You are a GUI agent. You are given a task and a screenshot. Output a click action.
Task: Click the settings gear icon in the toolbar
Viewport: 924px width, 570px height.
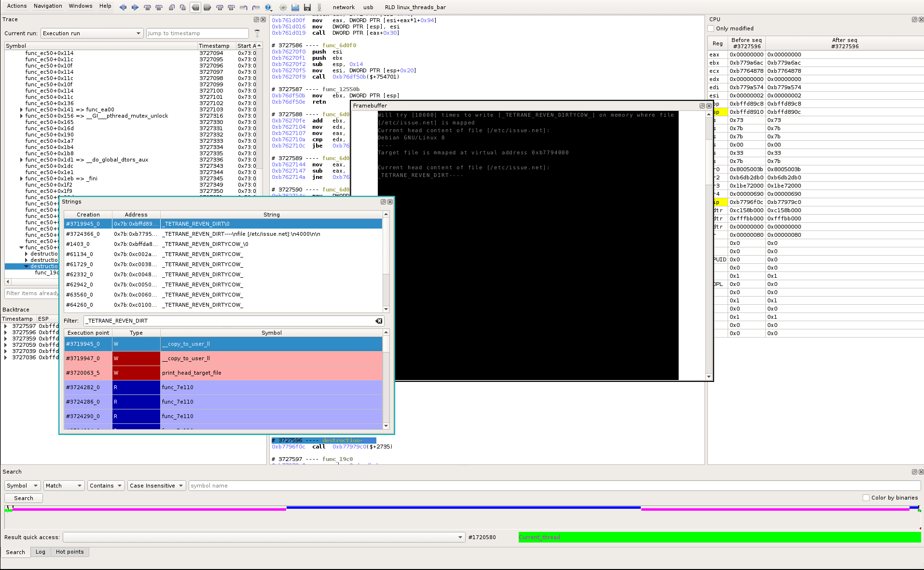pos(283,7)
